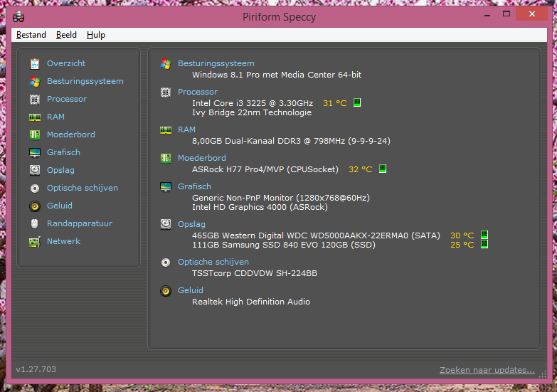This screenshot has width=557, height=392.
Task: Show RAM details from the sidebar
Action: coord(55,117)
